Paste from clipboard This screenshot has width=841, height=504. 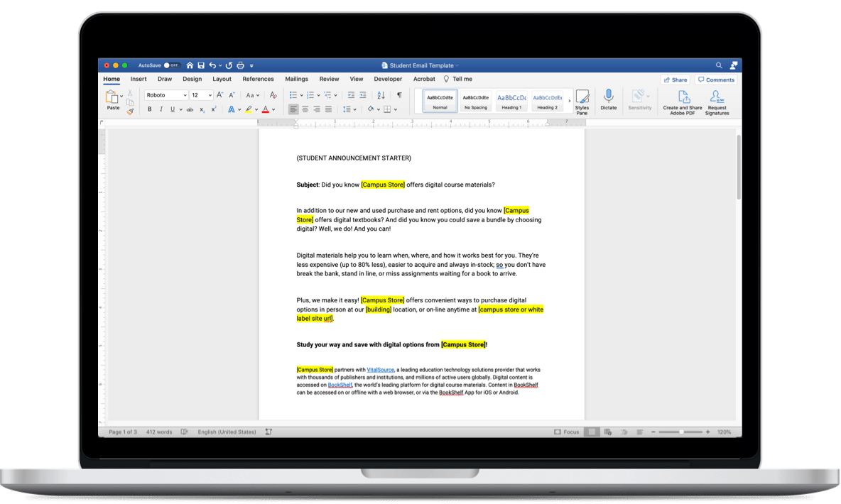pos(113,100)
